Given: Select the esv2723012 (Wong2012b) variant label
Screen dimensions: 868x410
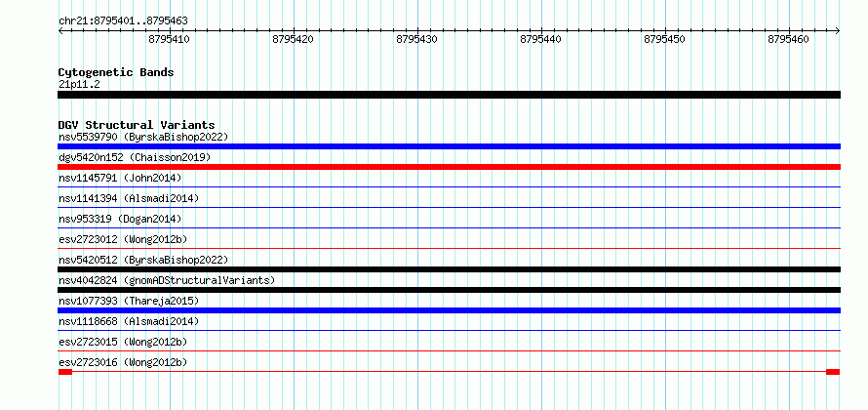Looking at the screenshot, I should 123,239.
